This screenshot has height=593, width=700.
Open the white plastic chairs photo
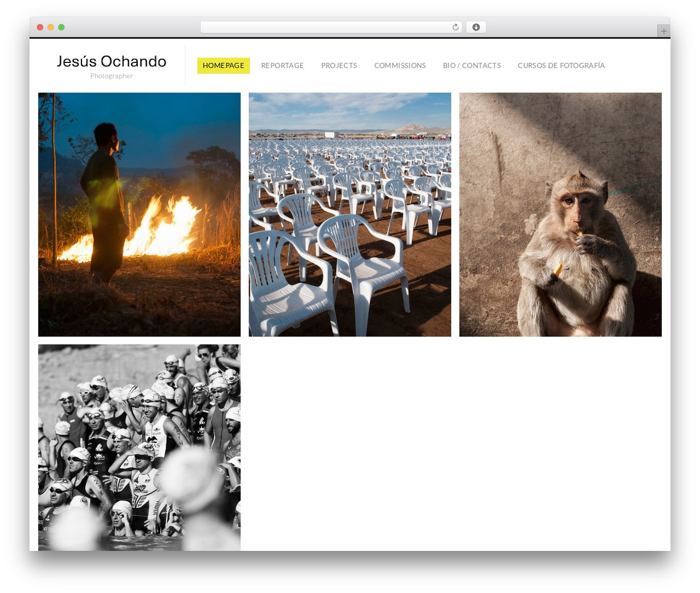[350, 214]
